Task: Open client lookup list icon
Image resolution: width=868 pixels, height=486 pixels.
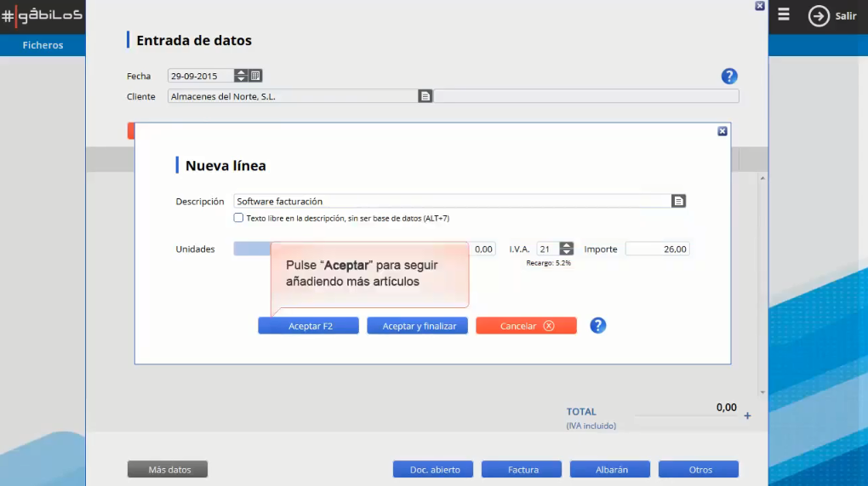Action: [x=425, y=96]
